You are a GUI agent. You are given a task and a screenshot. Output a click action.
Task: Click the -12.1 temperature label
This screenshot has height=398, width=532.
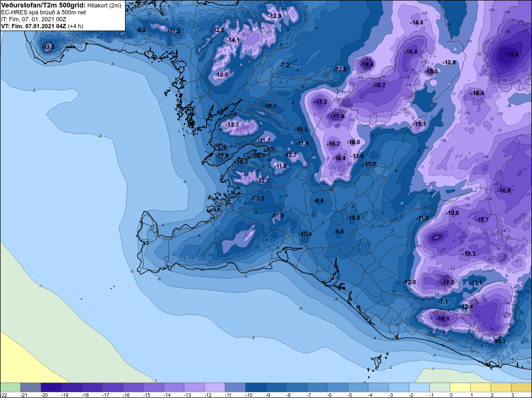click(263, 180)
